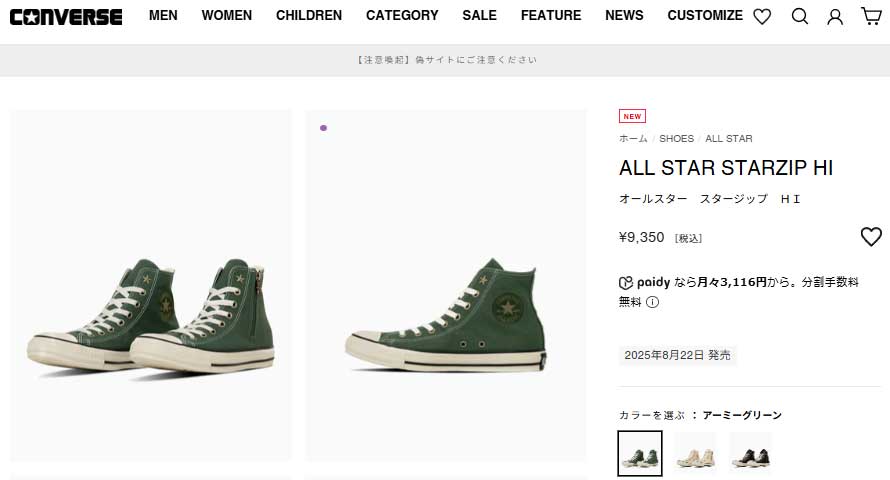Open the account profile icon
Screen dimensions: 890x480
tap(835, 16)
